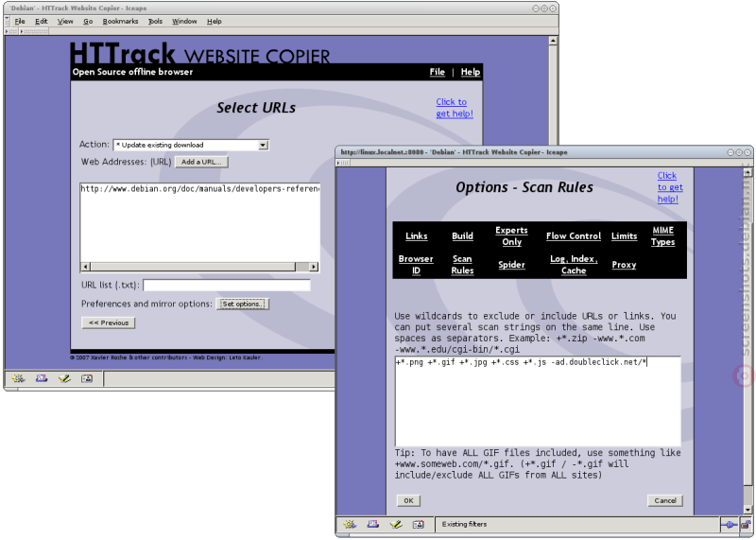Click the Help link in HTTrack header

(470, 72)
